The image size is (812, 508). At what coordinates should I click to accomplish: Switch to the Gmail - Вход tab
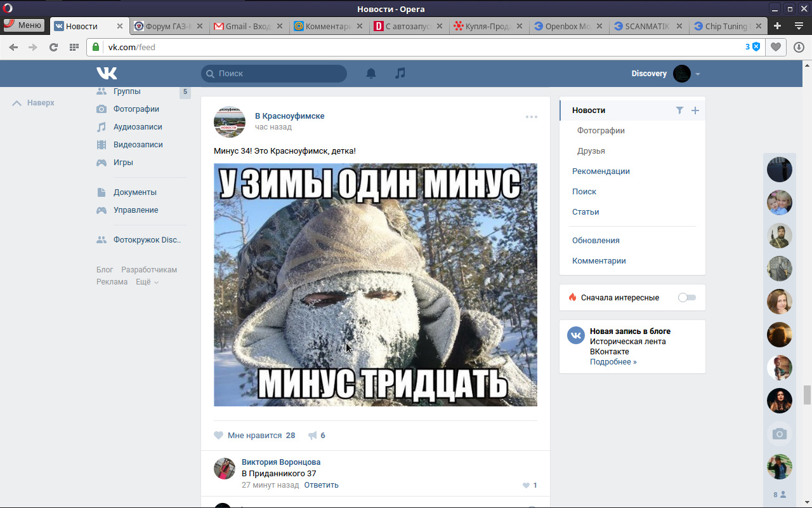coord(250,26)
